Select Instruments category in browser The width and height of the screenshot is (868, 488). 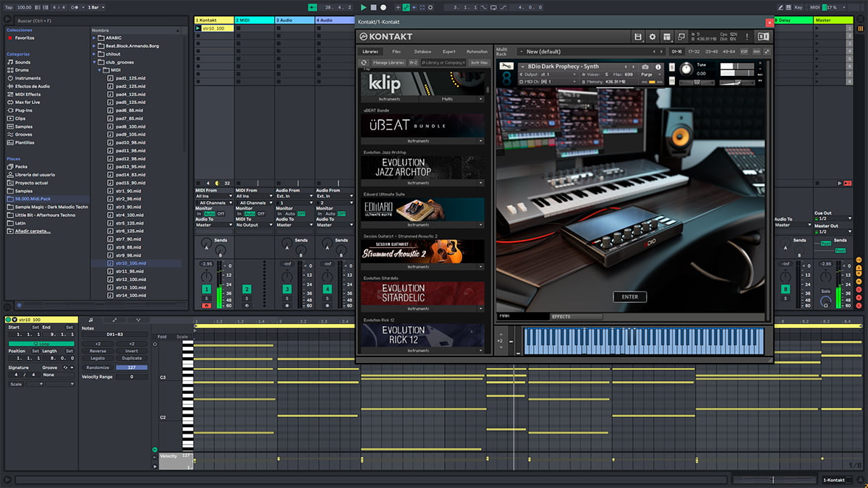tap(27, 78)
